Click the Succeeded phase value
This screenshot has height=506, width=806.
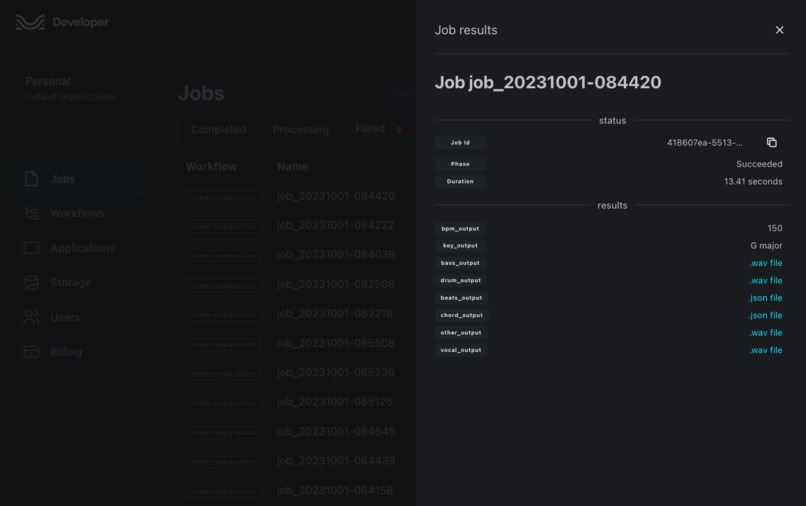click(759, 164)
